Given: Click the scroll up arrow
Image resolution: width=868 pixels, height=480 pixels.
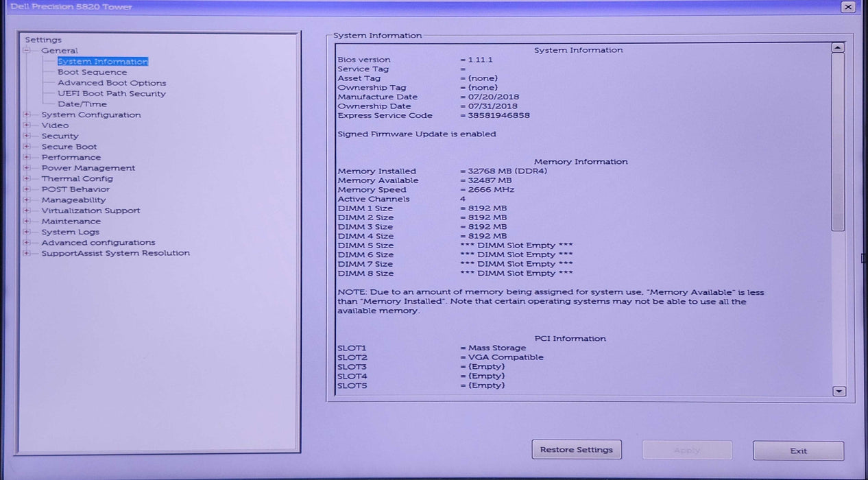Looking at the screenshot, I should click(x=838, y=48).
